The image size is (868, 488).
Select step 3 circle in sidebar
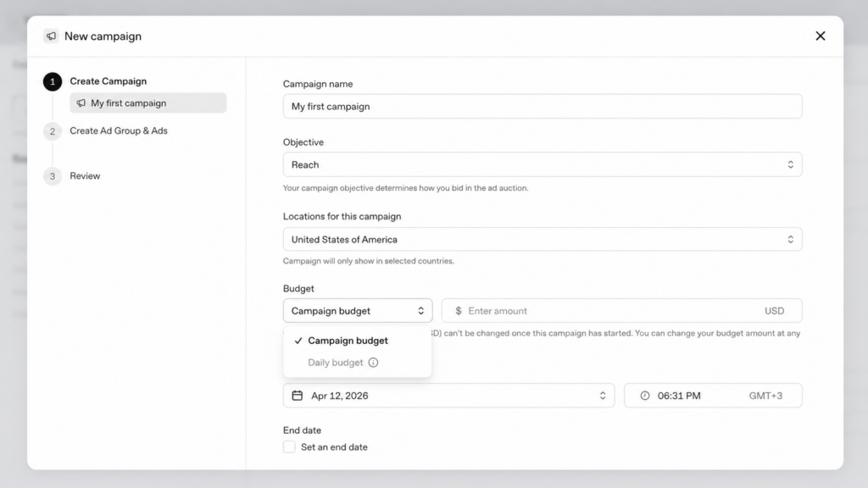pyautogui.click(x=53, y=176)
